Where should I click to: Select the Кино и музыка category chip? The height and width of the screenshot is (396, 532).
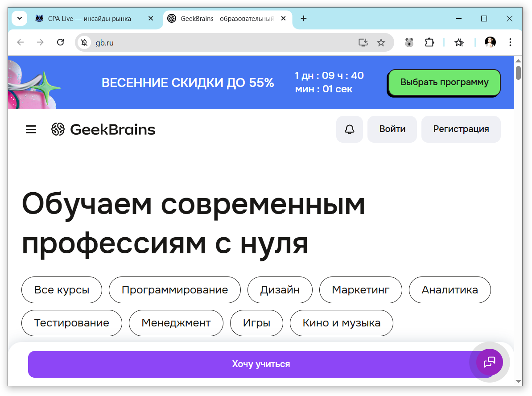click(x=342, y=323)
